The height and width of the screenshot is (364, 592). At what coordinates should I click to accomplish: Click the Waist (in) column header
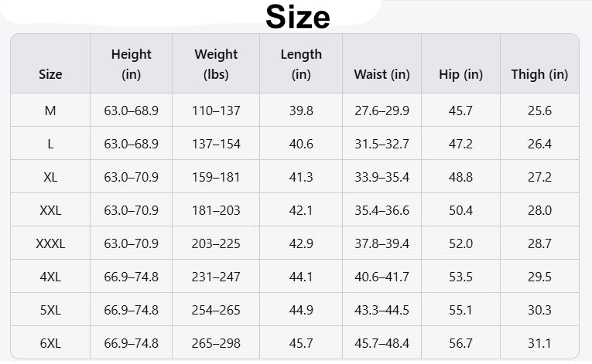point(382,75)
